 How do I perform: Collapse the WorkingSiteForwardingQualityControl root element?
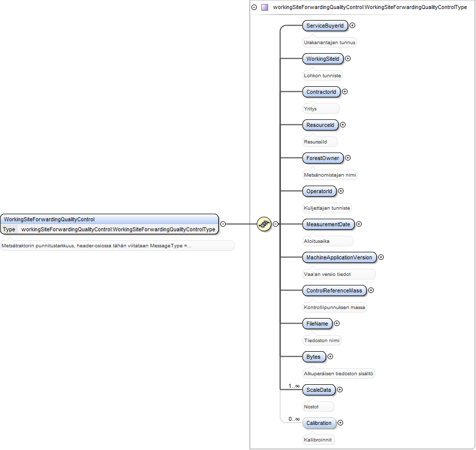point(223,224)
